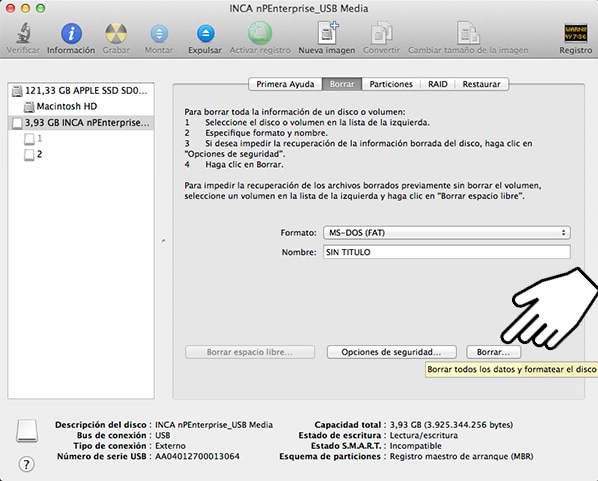This screenshot has height=481, width=598.
Task: Select partition 1 in the sidebar
Action: pos(81,139)
